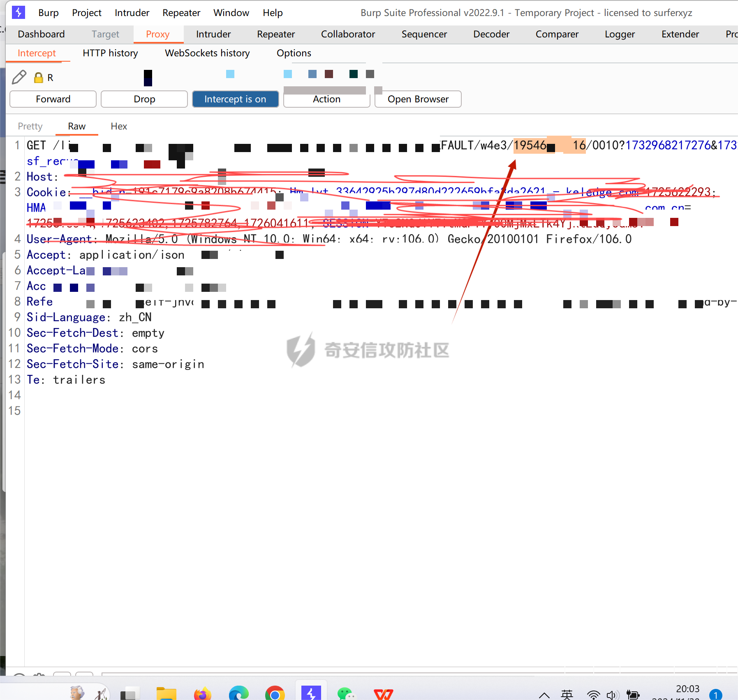Open Google Chrome from the taskbar
The height and width of the screenshot is (700, 738).
[275, 694]
